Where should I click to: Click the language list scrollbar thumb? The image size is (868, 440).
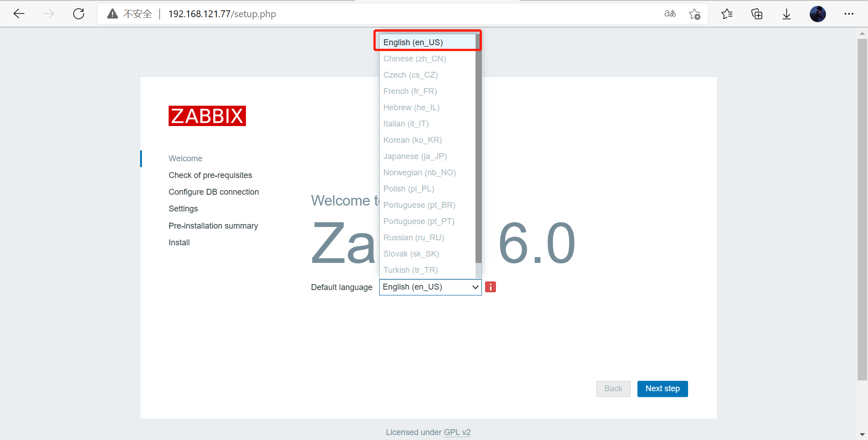click(478, 149)
